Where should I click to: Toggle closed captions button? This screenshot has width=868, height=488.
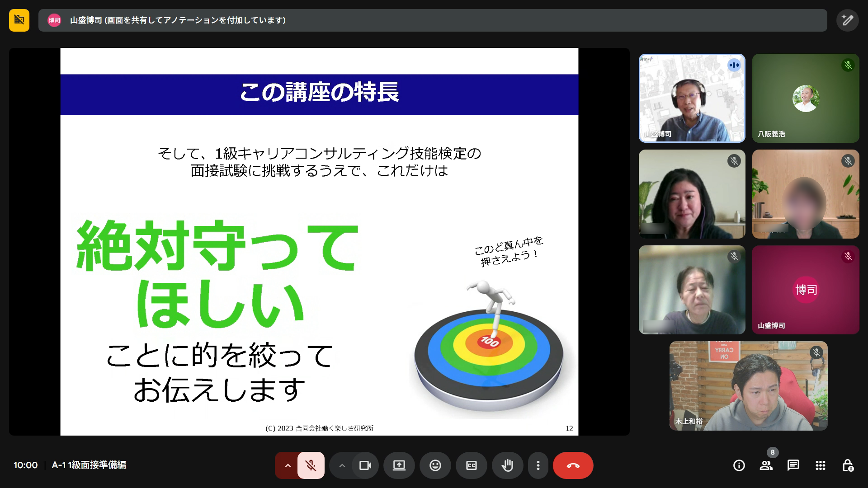tap(471, 465)
